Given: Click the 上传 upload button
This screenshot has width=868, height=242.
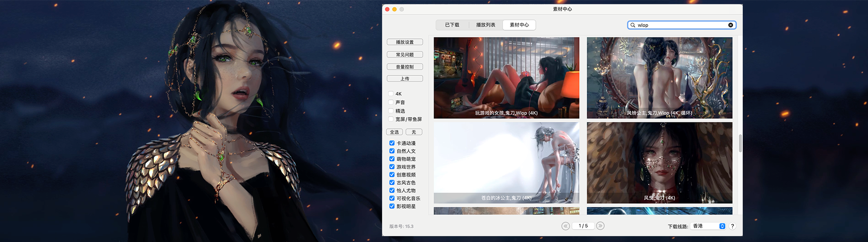Looking at the screenshot, I should click(405, 79).
